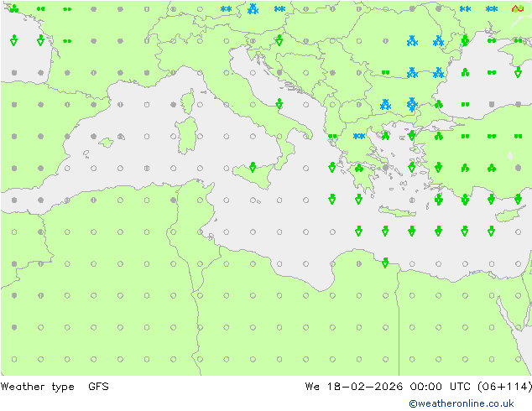Click the green triple-dot rain symbol in top-left corner
The image size is (532, 411).
[x=13, y=9]
